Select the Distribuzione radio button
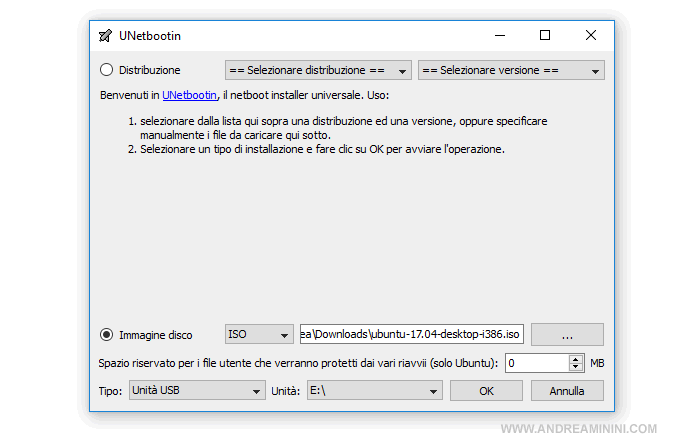The height and width of the screenshot is (440, 700). (x=107, y=70)
